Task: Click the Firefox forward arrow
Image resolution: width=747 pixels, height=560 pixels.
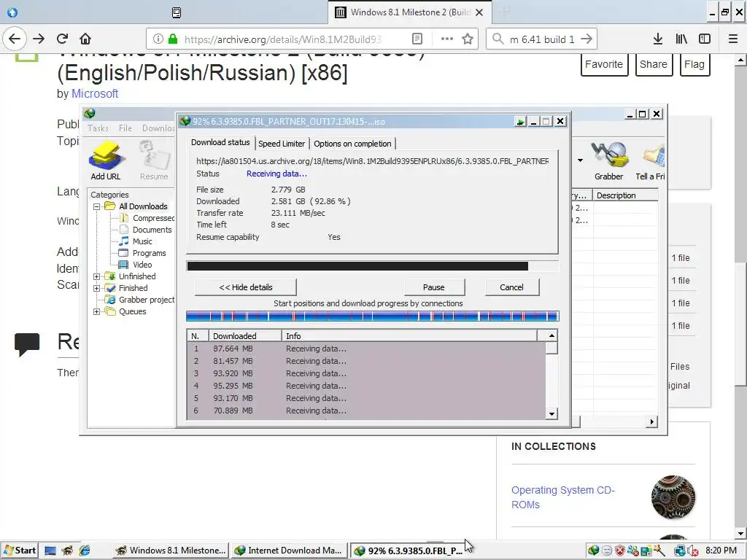Action: point(39,39)
